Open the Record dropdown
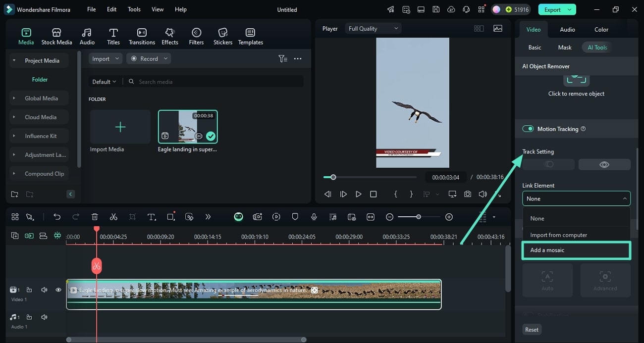644x343 pixels. (149, 58)
